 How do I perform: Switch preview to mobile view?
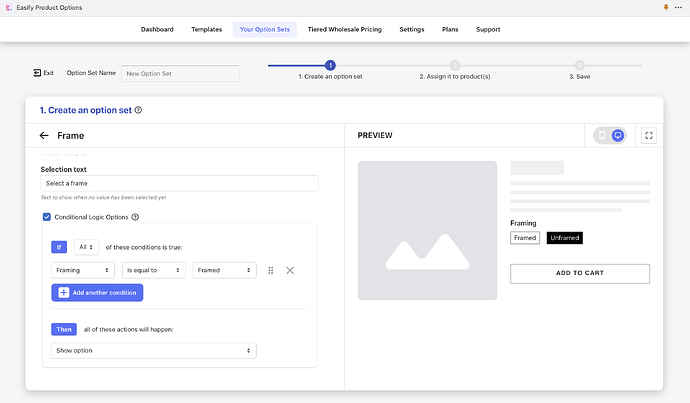coord(602,135)
